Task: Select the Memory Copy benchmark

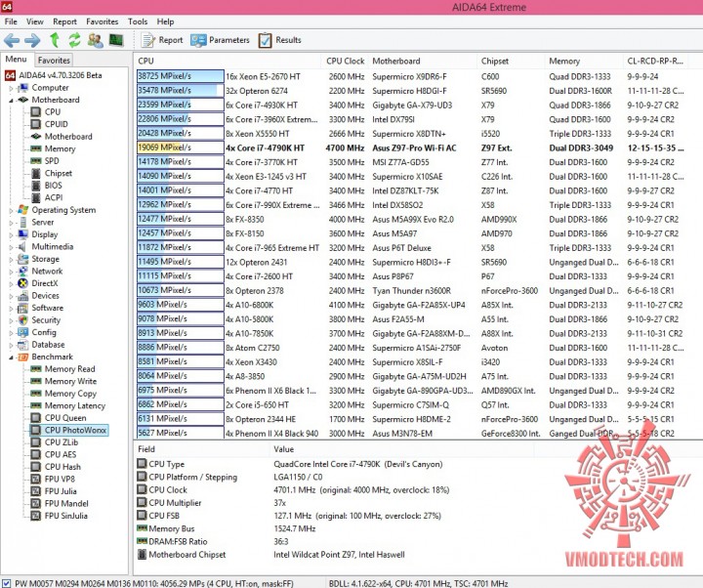Action: point(70,394)
